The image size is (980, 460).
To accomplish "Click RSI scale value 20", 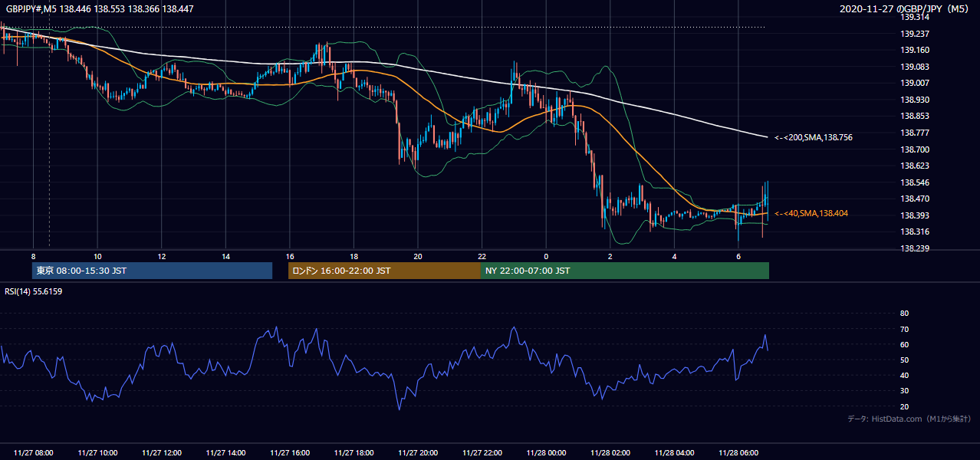I will [904, 406].
